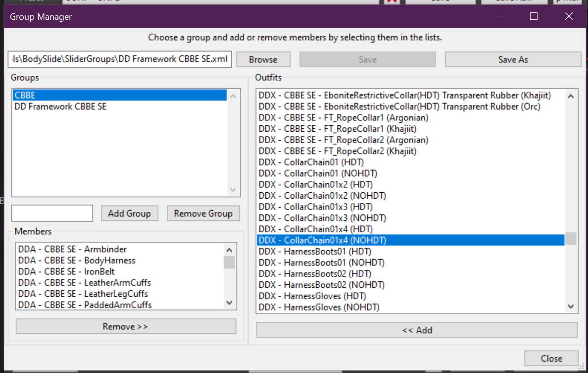Select outfit DDX - CollarChain01x4 (HDT)
This screenshot has height=373, width=588.
411,229
